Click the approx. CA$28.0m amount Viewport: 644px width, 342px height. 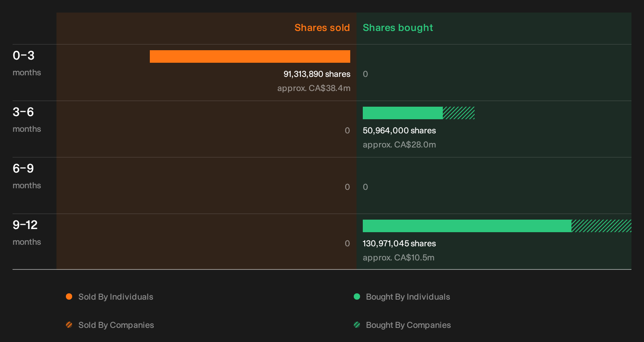pos(399,145)
